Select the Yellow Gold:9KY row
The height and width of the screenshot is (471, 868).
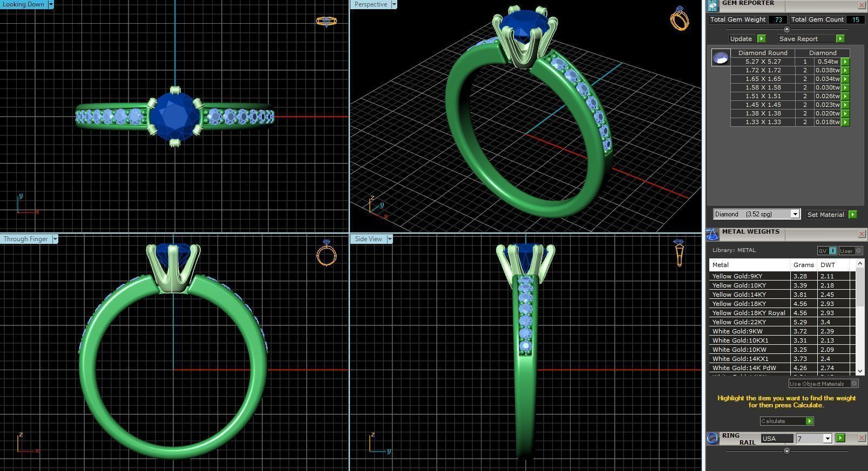(x=782, y=276)
